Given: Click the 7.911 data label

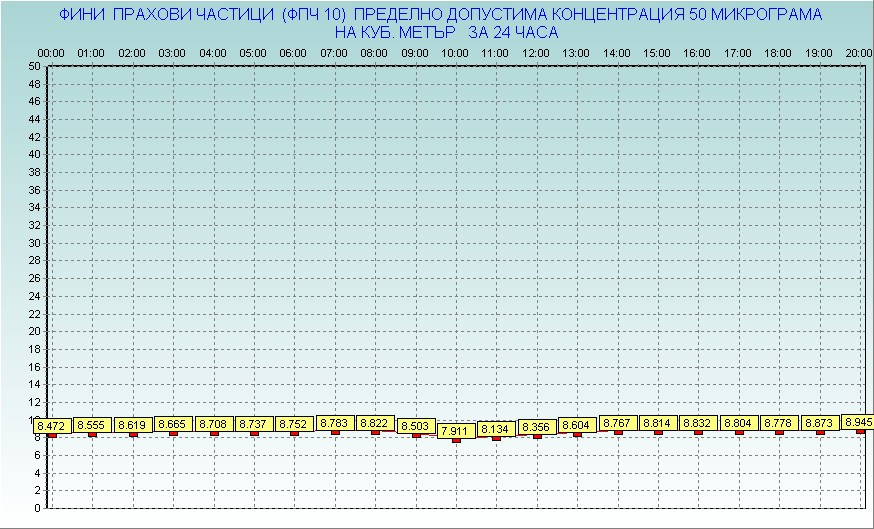Looking at the screenshot, I should tap(456, 430).
